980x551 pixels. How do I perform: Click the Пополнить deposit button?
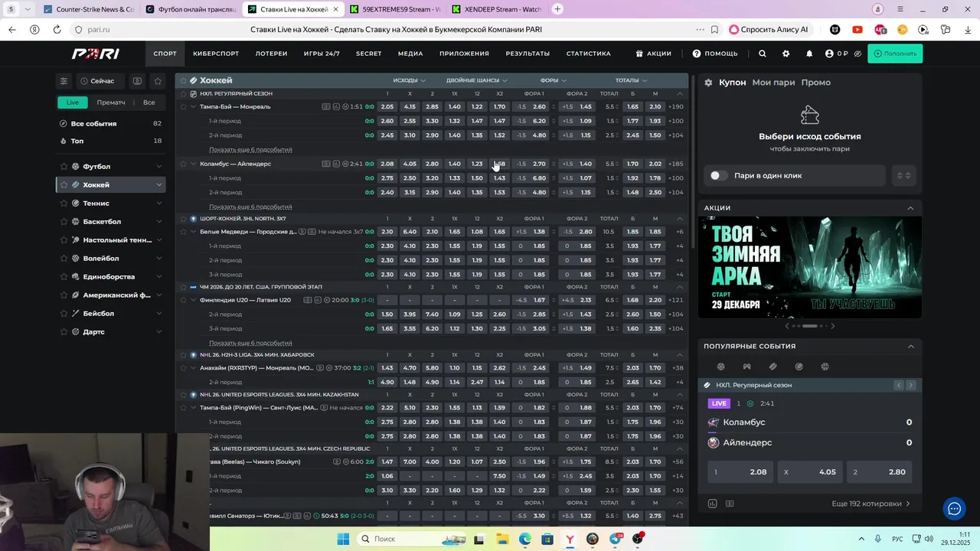[895, 54]
